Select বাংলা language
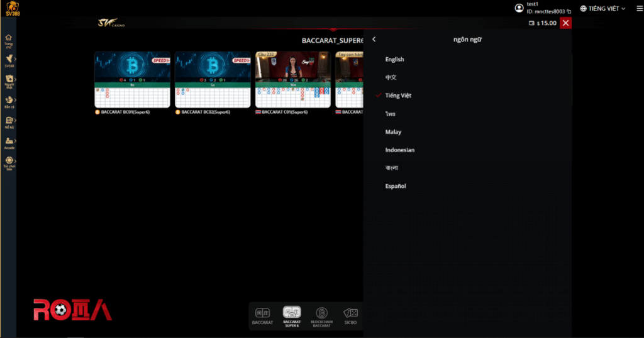 [391, 168]
